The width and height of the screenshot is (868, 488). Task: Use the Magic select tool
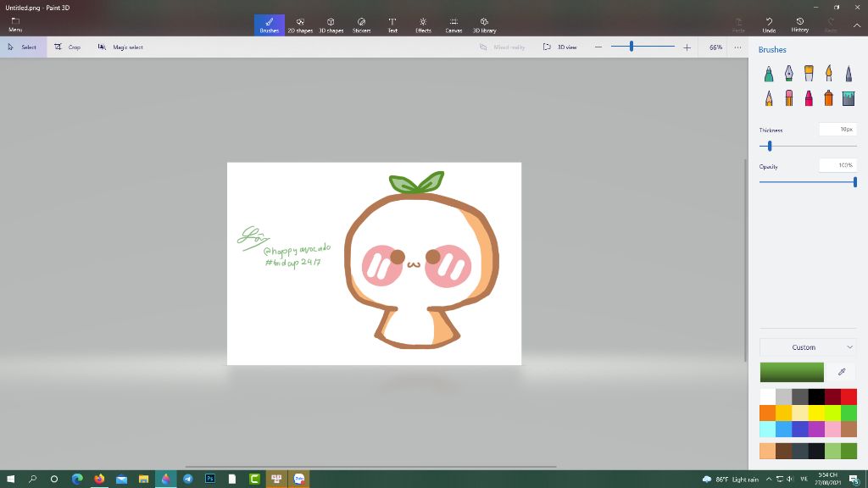tap(120, 47)
